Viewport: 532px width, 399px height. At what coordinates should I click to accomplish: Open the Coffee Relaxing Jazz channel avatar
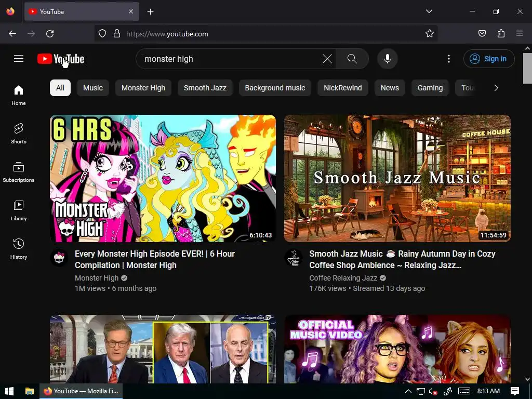294,258
